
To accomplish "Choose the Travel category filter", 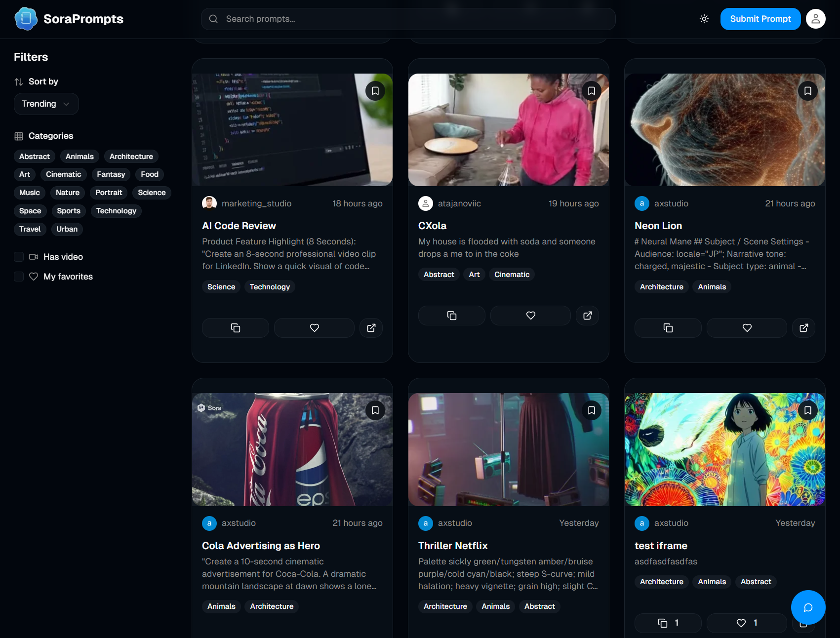I will (30, 229).
